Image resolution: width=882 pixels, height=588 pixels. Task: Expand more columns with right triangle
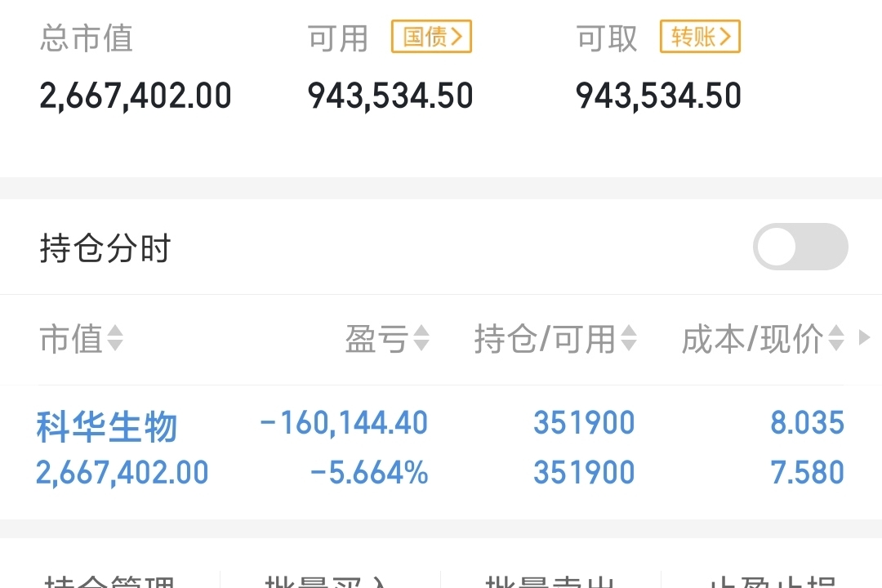pos(865,337)
